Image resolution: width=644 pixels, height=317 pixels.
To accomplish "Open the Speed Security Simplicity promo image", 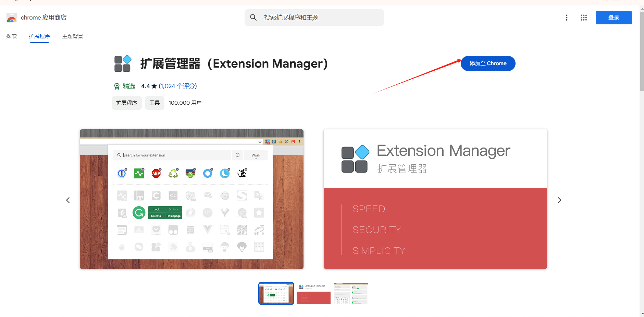I will tap(435, 199).
